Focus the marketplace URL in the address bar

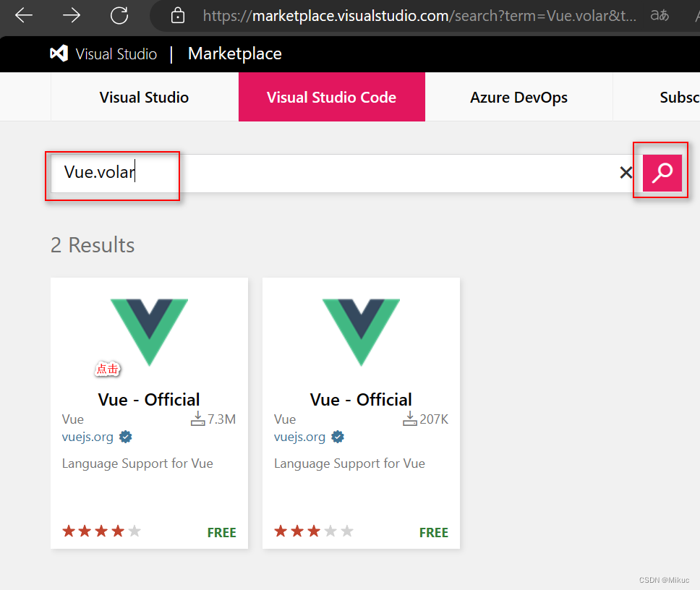tap(419, 16)
